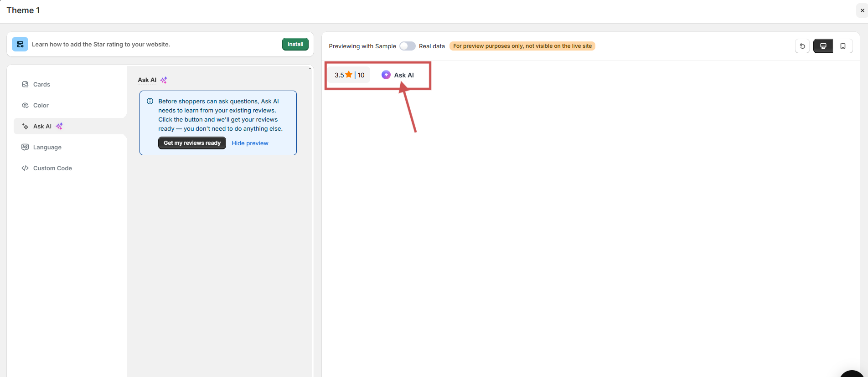868x377 pixels.
Task: Click the Hide preview link
Action: (250, 143)
